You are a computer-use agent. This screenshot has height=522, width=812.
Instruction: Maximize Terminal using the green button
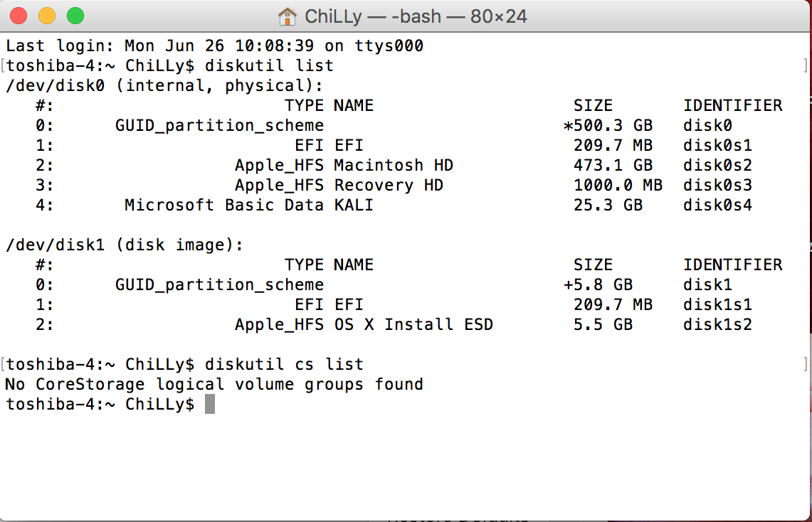pos(75,16)
